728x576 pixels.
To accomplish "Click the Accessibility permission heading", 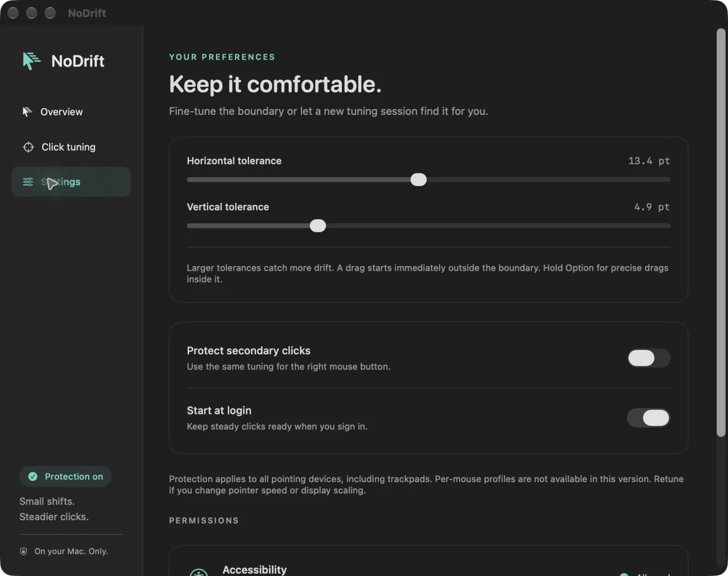I will [x=255, y=570].
